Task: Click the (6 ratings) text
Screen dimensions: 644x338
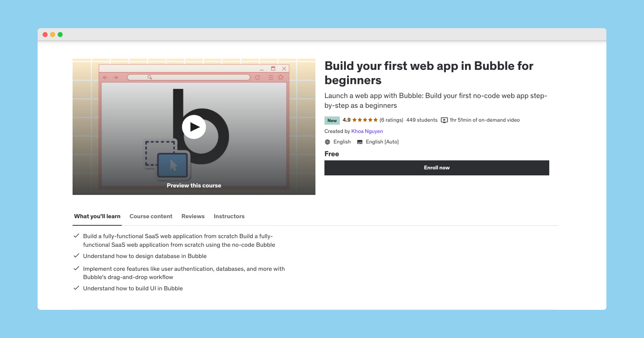Action: pos(391,120)
